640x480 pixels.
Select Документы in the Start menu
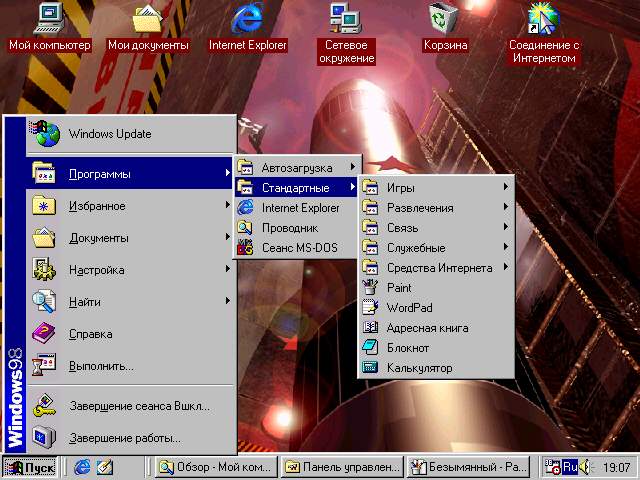click(131, 238)
